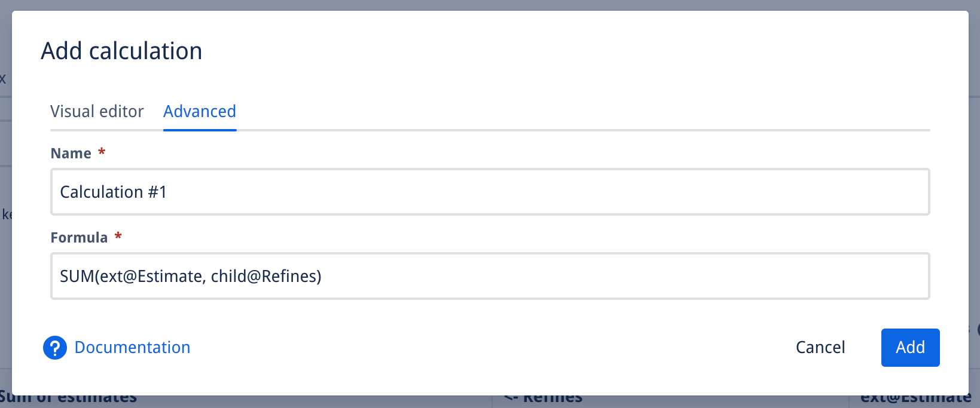Switch to the Visual editor tab

97,112
